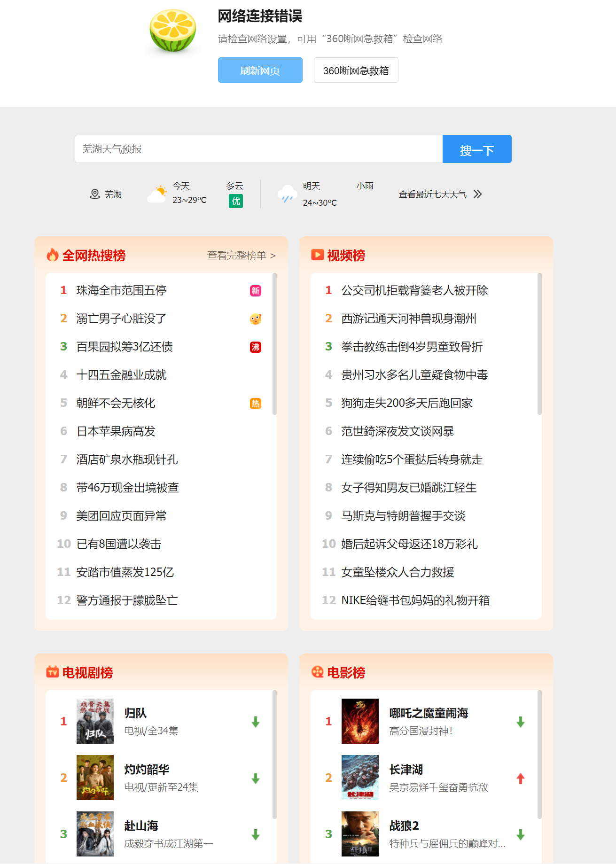Open hot search 十四五金融业成就
The width and height of the screenshot is (616, 864).
click(x=122, y=375)
